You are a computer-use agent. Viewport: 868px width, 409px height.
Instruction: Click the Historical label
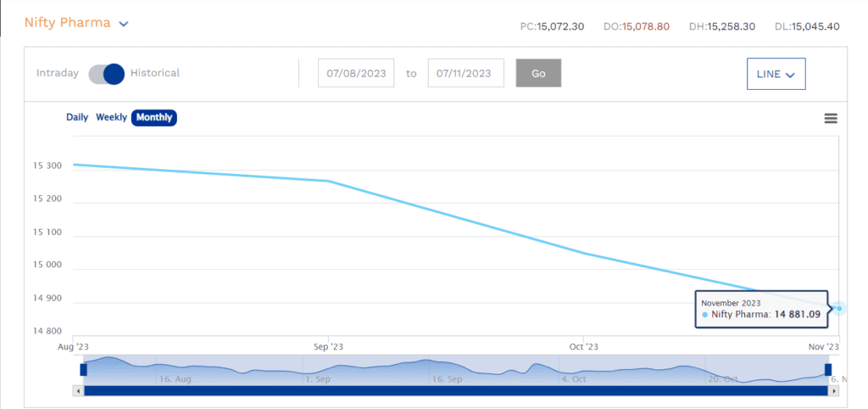pyautogui.click(x=155, y=73)
